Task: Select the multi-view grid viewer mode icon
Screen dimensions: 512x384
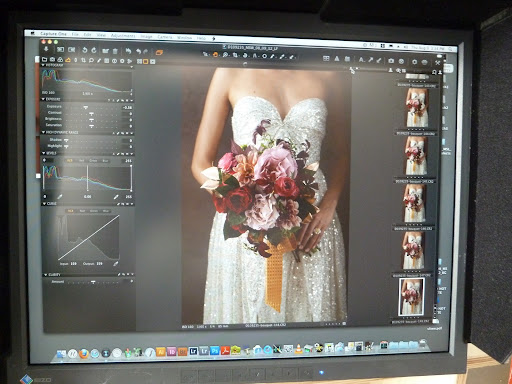Action: point(139,61)
